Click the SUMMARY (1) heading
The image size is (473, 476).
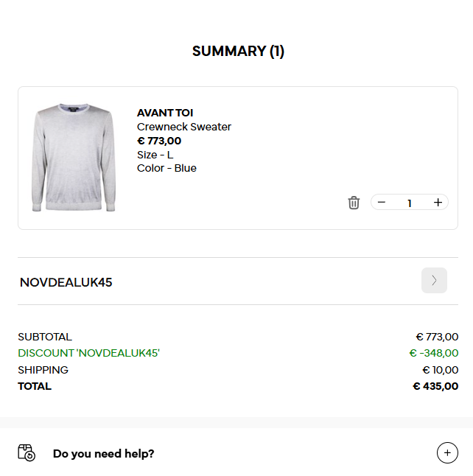(x=238, y=52)
